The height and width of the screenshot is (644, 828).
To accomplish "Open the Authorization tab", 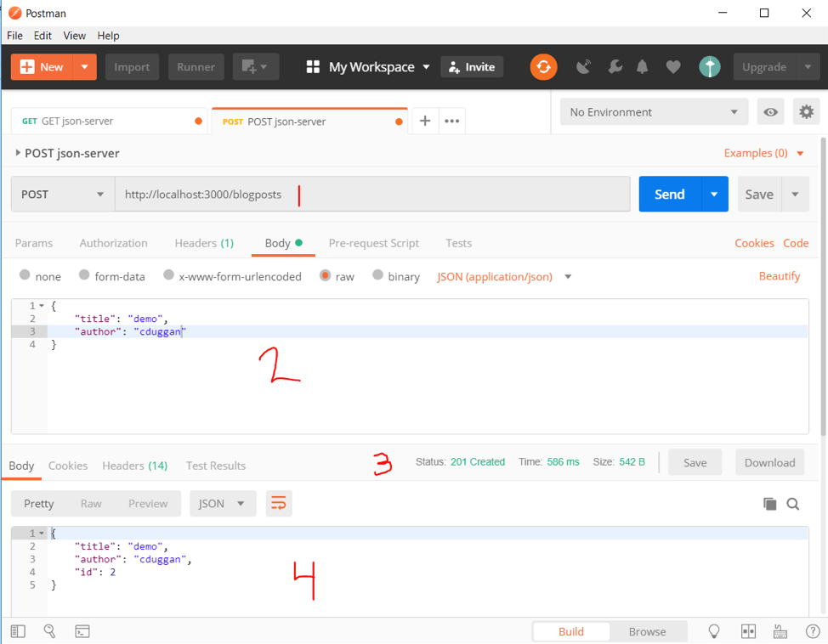I will [x=114, y=243].
